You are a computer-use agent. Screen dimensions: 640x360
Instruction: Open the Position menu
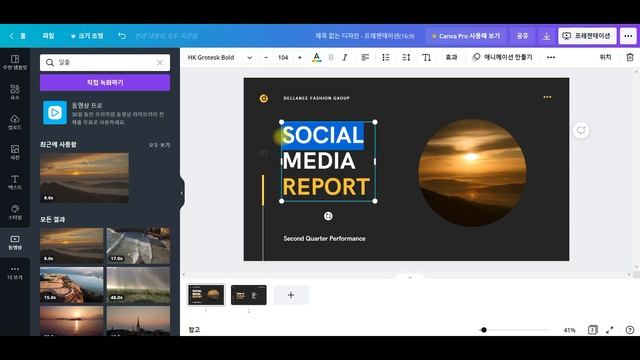tap(605, 58)
